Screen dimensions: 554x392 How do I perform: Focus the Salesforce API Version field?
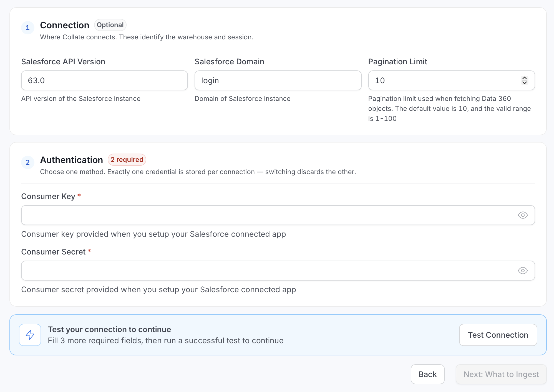104,80
